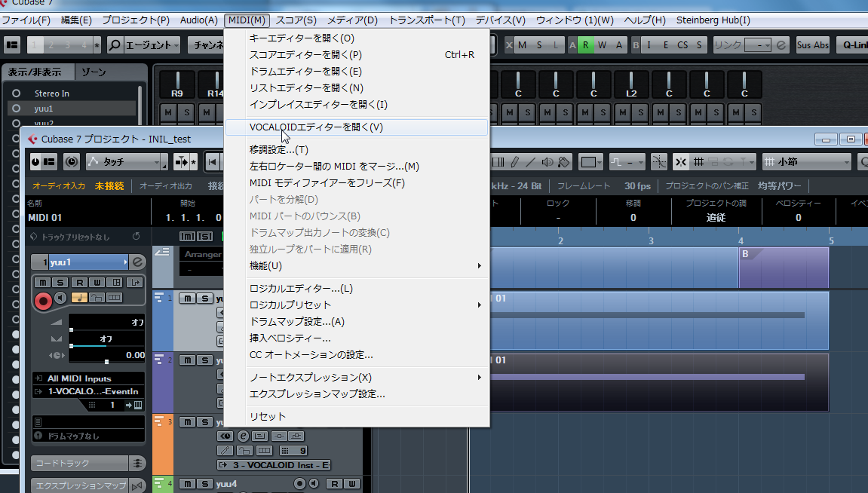The image size is (868, 493).
Task: Click the auto-scroll icon with asterisk
Action: pyautogui.click(x=185, y=161)
